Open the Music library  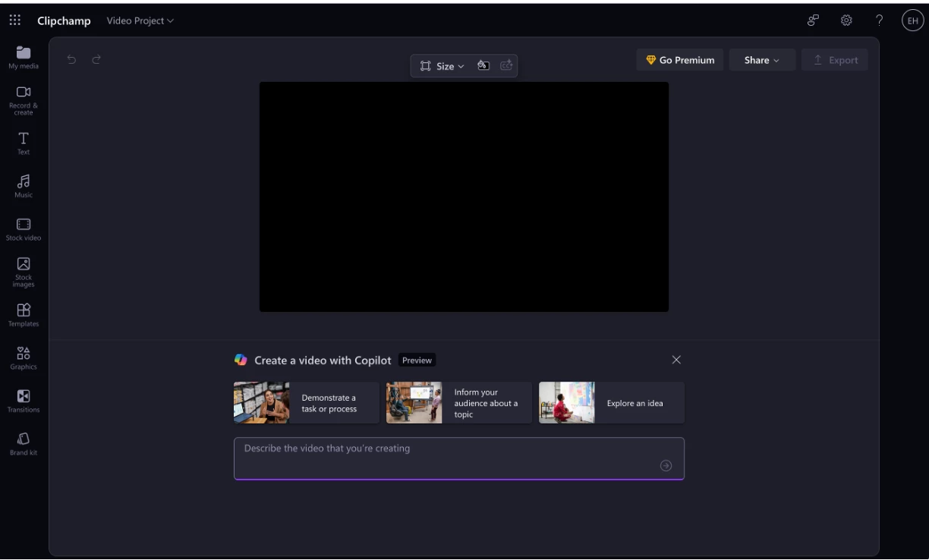click(24, 186)
